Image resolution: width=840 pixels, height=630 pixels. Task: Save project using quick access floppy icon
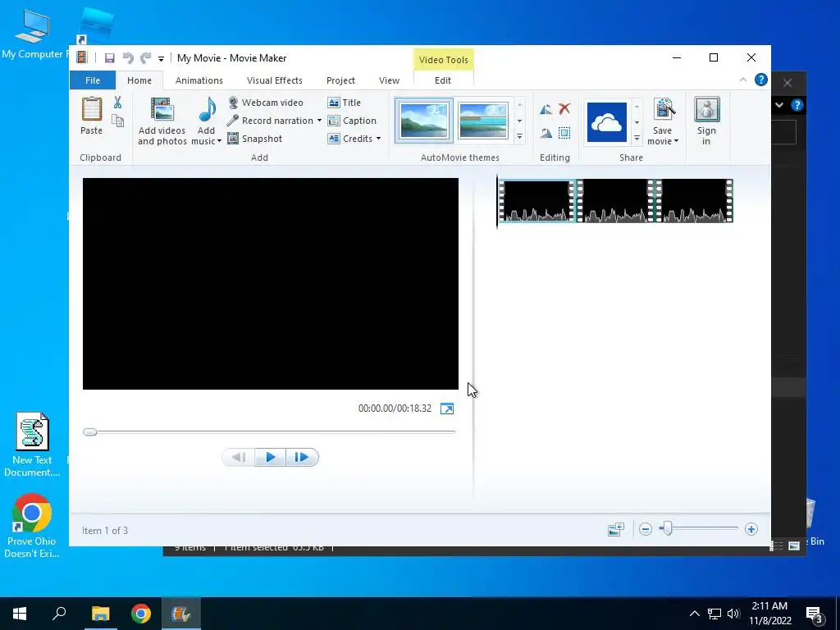pyautogui.click(x=109, y=58)
